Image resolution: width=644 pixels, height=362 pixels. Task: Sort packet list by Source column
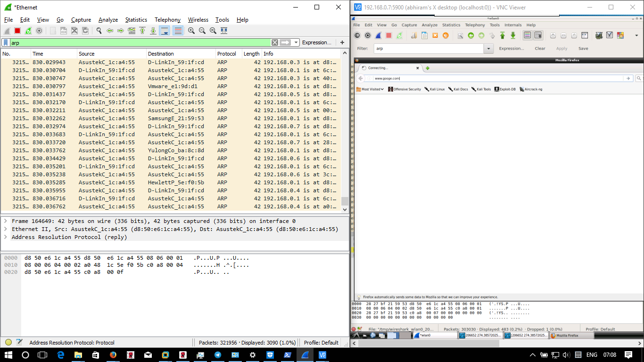(111, 54)
